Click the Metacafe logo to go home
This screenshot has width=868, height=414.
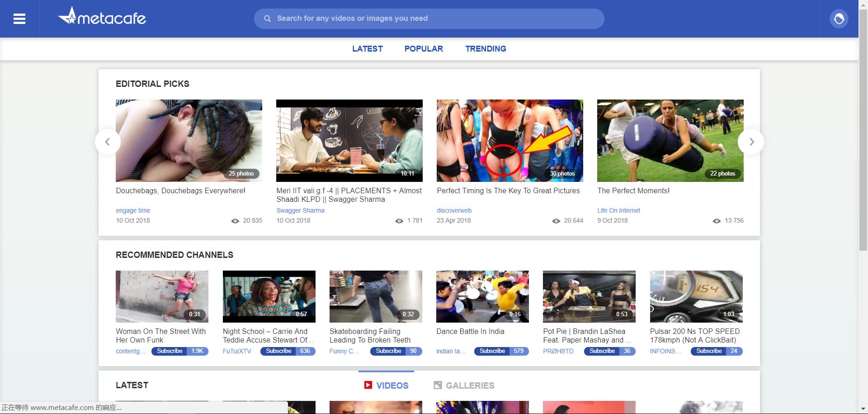pos(102,17)
